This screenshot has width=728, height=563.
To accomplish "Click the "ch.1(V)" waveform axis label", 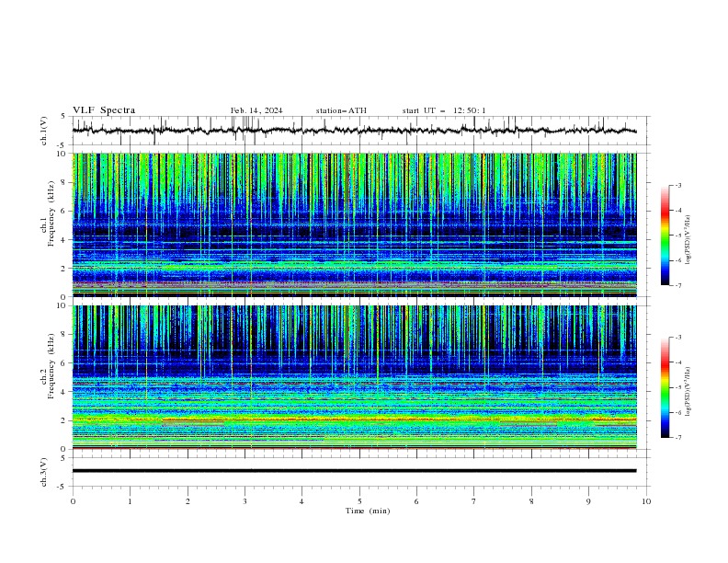I will coord(44,131).
